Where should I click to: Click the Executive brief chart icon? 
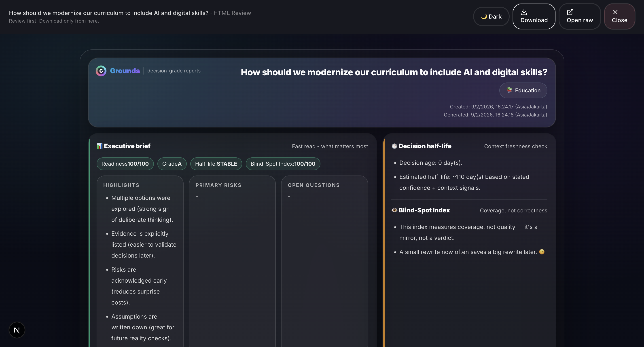pos(100,146)
